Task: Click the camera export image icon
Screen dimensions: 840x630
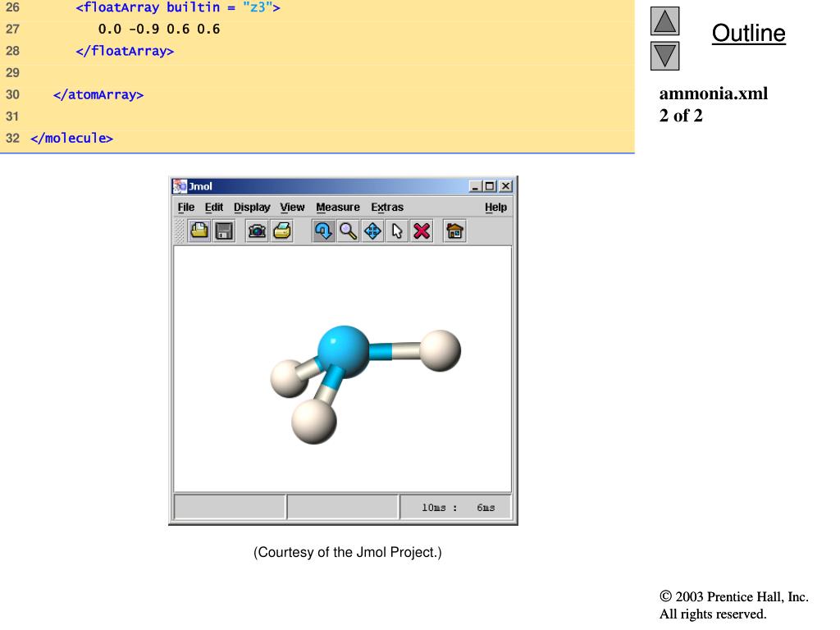Action: (x=257, y=231)
